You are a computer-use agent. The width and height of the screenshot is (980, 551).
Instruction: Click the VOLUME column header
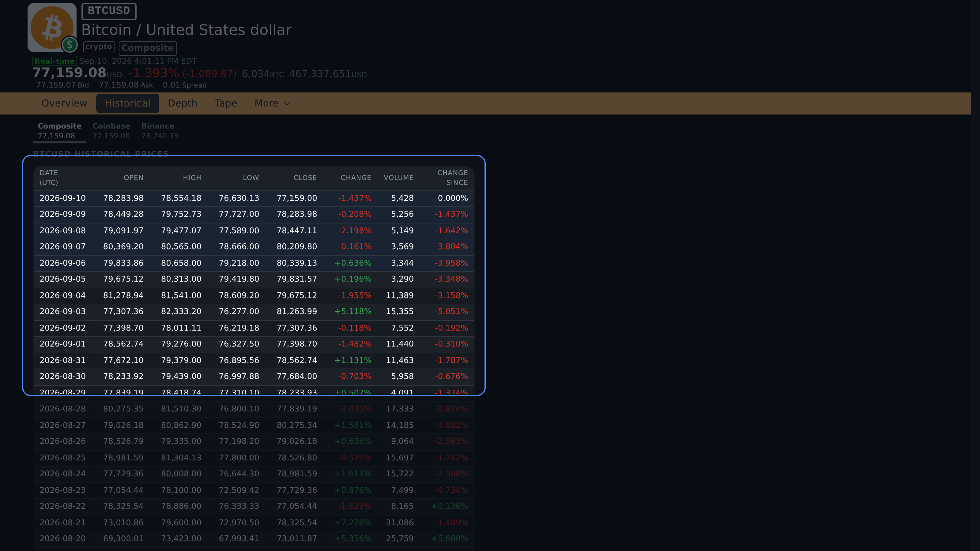click(398, 178)
